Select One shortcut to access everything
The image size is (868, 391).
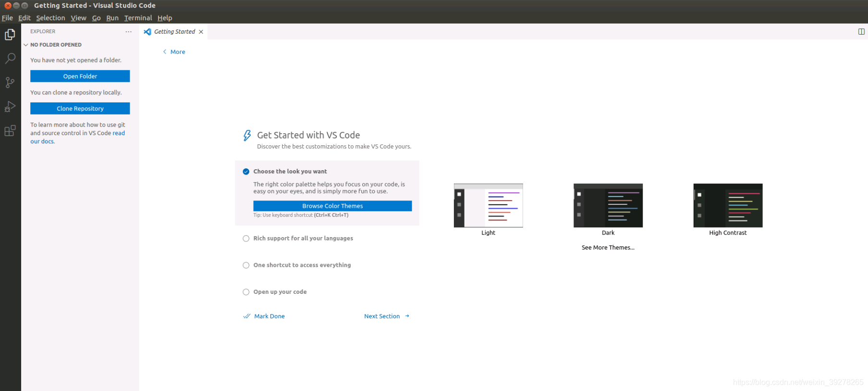coord(302,265)
